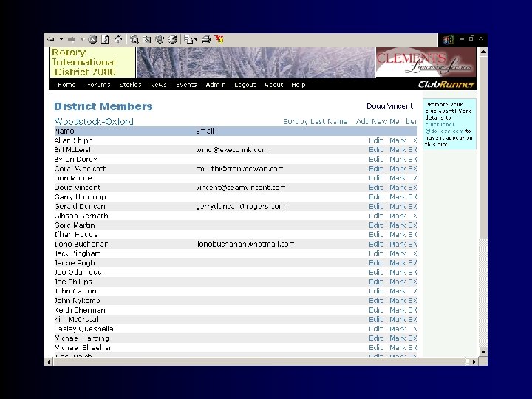Click the Windows flag logo in the toolbar
The image size is (532, 399).
click(448, 41)
